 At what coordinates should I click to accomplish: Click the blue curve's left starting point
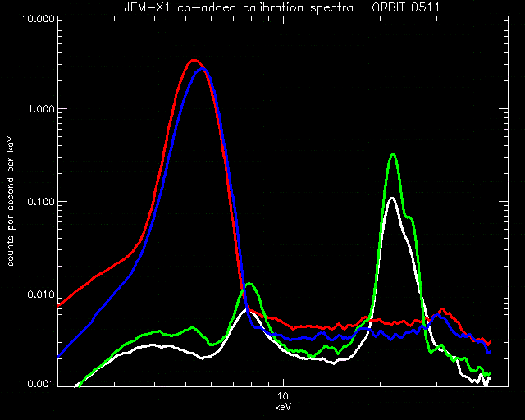(59, 356)
